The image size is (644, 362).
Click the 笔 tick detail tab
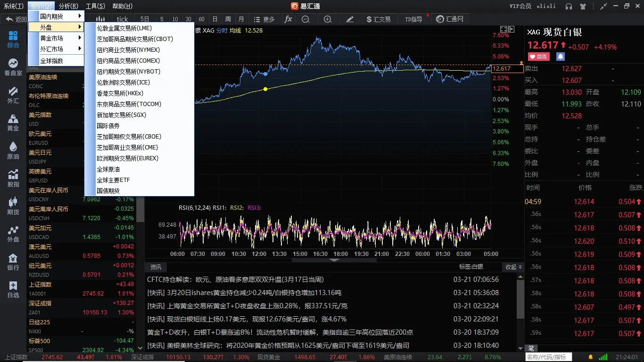531,348
